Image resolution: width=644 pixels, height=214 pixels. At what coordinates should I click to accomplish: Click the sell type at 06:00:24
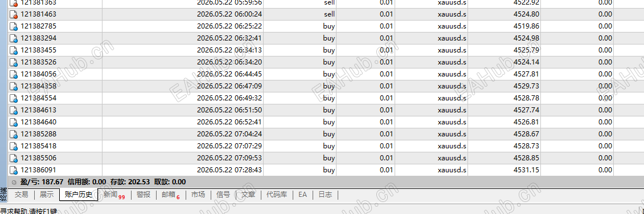[329, 14]
